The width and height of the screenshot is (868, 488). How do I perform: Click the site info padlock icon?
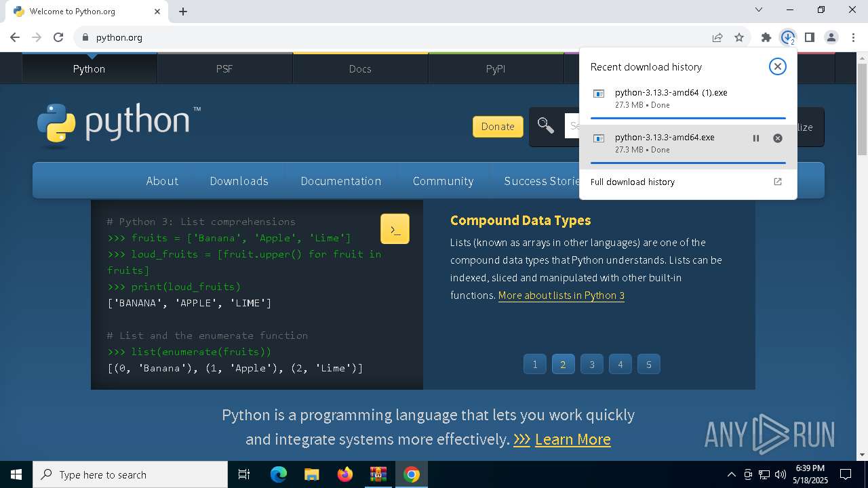85,37
